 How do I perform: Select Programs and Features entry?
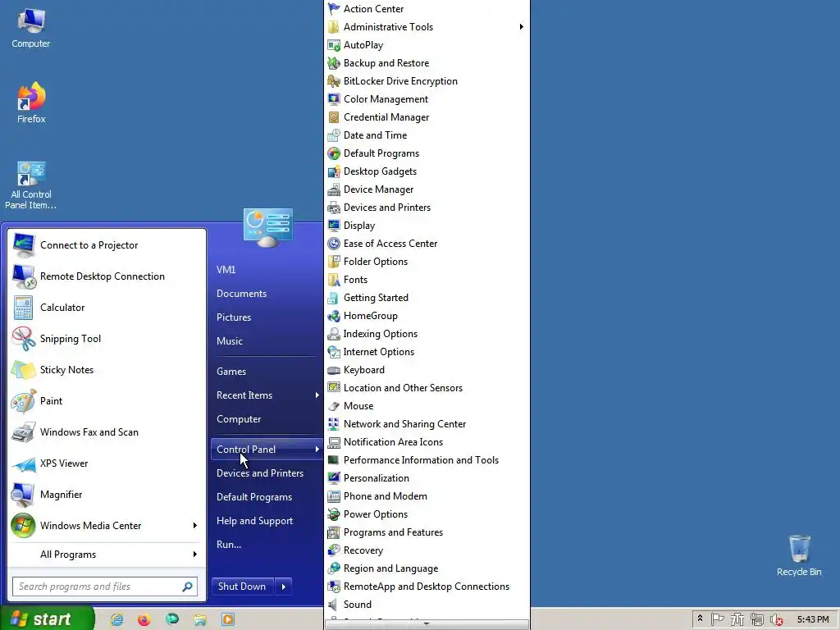pyautogui.click(x=393, y=532)
